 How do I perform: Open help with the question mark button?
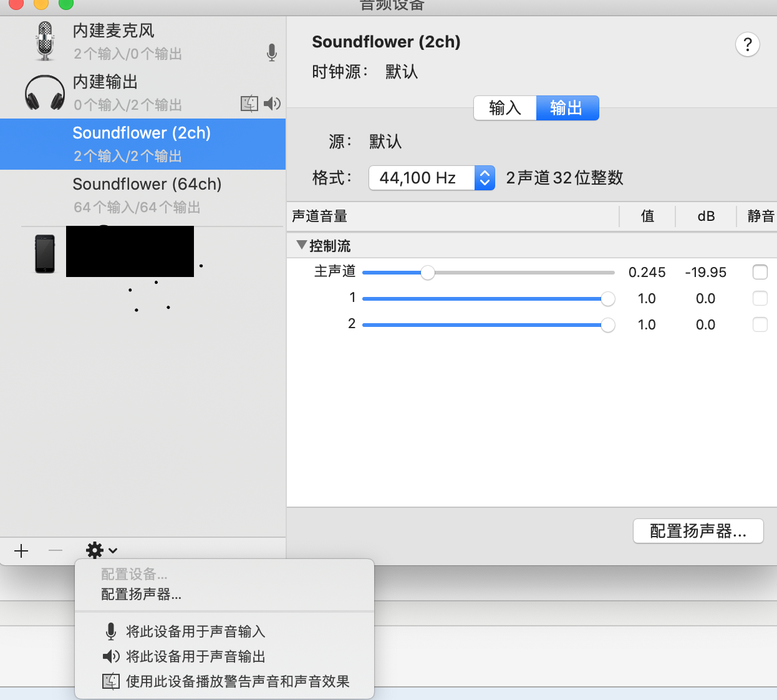pos(748,44)
